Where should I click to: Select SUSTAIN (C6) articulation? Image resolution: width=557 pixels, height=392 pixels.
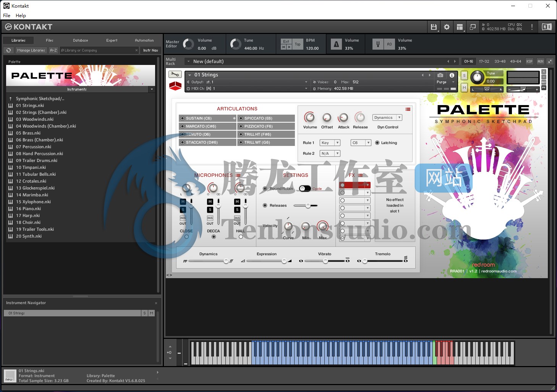(207, 118)
